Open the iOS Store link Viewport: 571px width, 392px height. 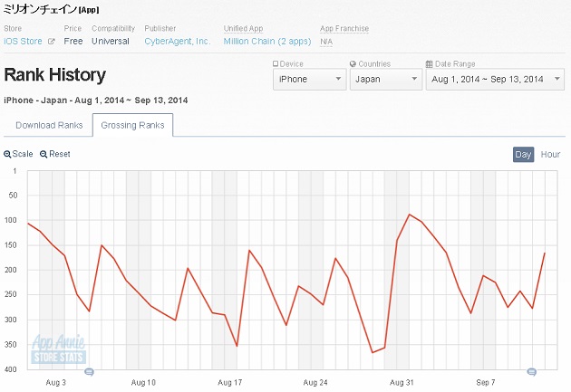(x=23, y=41)
